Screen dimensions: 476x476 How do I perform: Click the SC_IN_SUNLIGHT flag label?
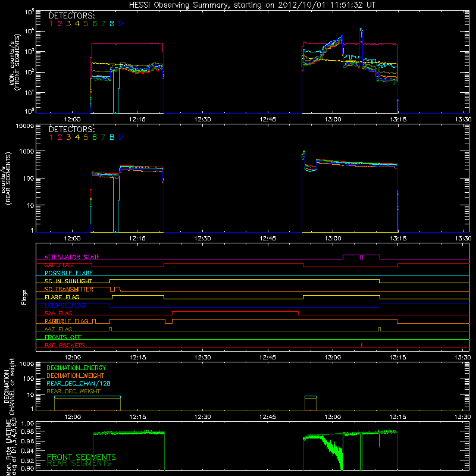pos(68,281)
